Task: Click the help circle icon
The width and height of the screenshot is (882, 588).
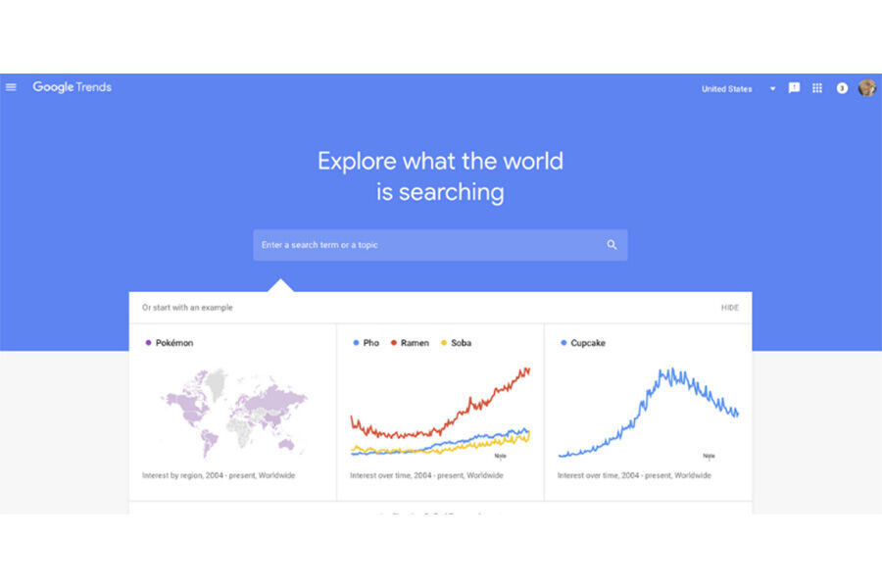Action: (x=841, y=88)
